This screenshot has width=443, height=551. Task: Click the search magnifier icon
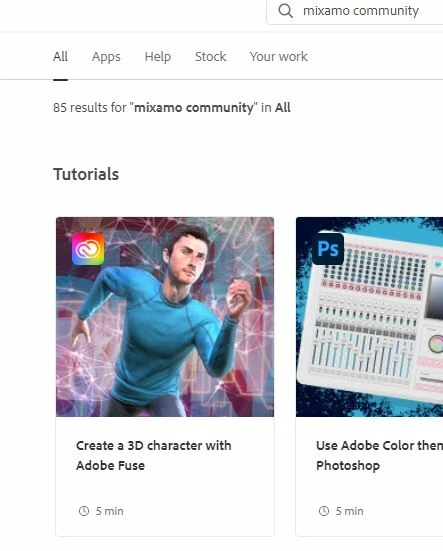(285, 11)
